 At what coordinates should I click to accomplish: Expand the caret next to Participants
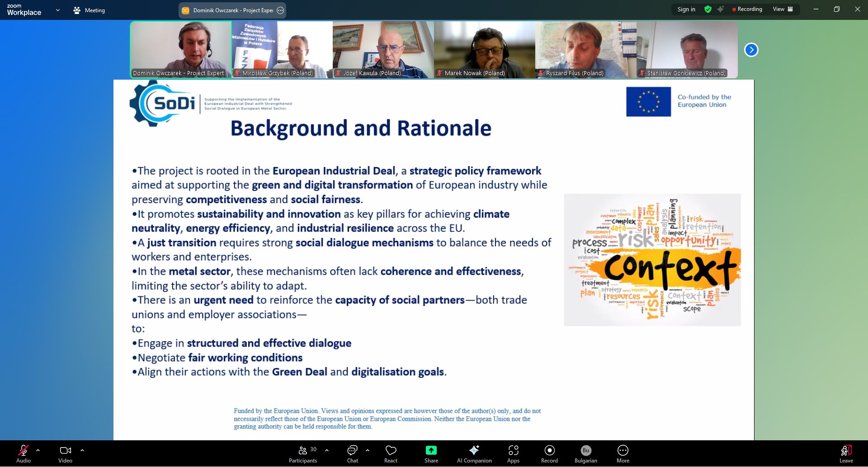(x=327, y=450)
